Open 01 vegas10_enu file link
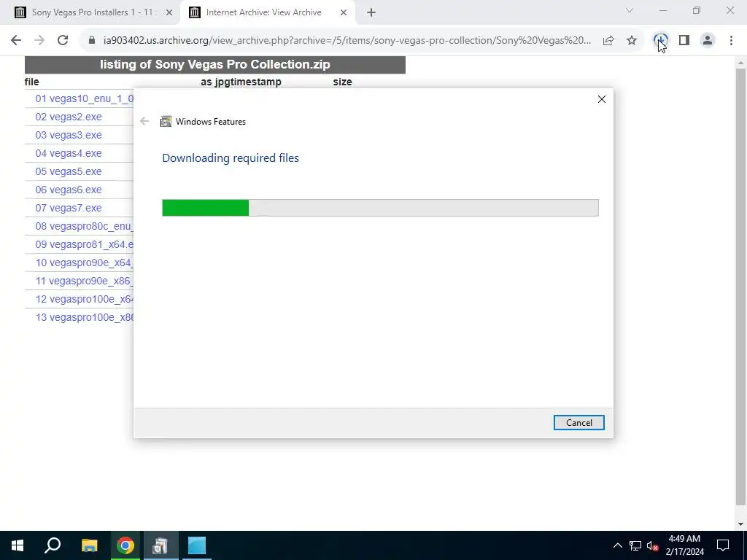The height and width of the screenshot is (560, 747). [85, 98]
